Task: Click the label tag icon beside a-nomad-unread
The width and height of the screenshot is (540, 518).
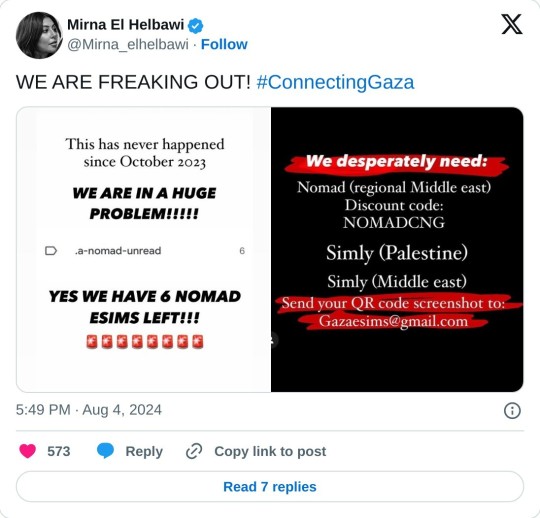Action: [x=51, y=251]
